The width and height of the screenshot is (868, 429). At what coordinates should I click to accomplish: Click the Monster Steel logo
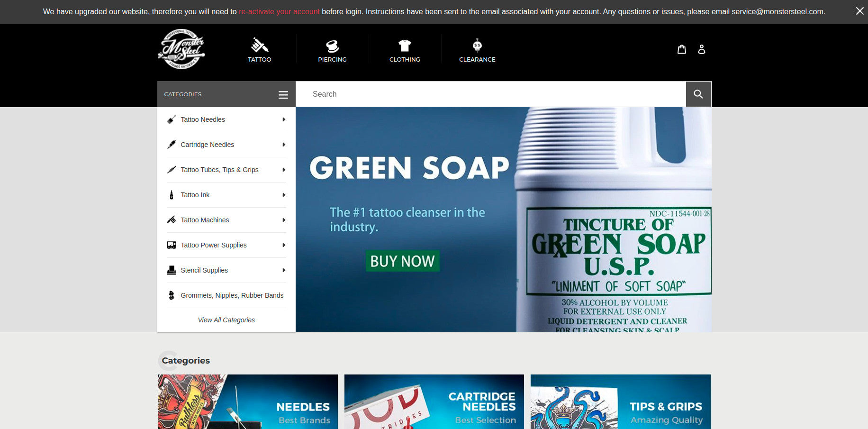(x=181, y=49)
